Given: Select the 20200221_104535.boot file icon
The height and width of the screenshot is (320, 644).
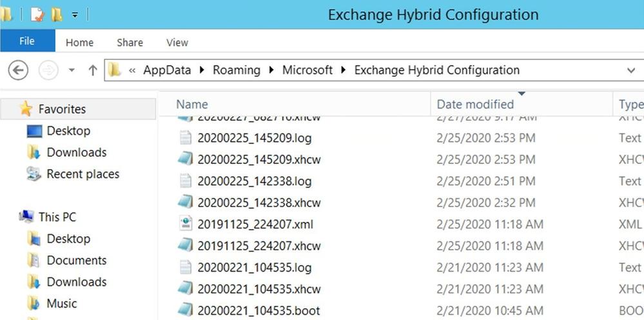Looking at the screenshot, I should (186, 310).
